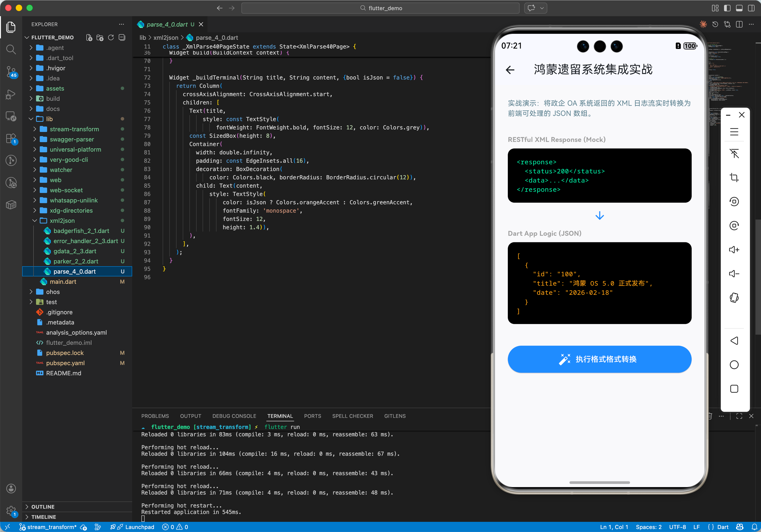Open Source Control view with 45 badge
The image size is (761, 532).
point(11,71)
